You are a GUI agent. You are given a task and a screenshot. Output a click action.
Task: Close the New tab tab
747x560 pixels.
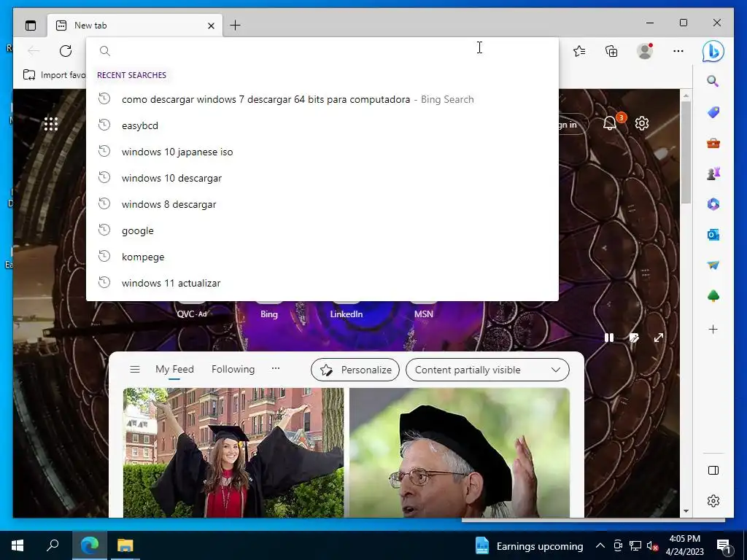211,26
